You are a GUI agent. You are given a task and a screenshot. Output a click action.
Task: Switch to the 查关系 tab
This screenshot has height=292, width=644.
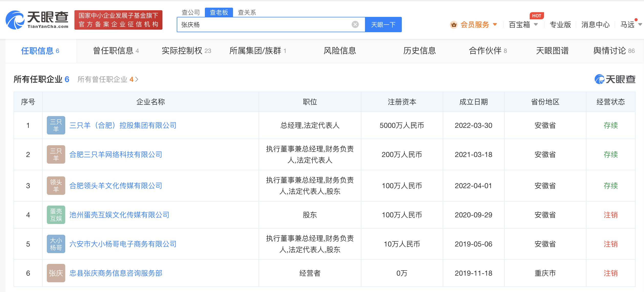coord(247,12)
